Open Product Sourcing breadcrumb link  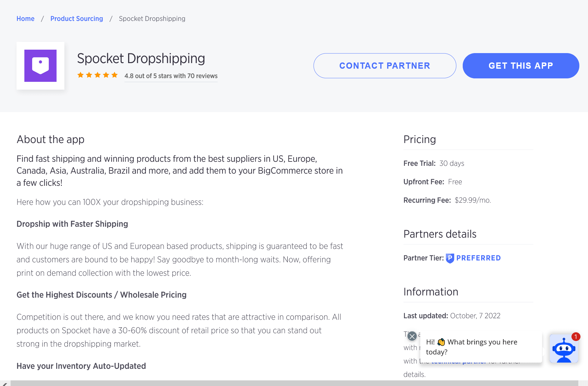pos(77,19)
